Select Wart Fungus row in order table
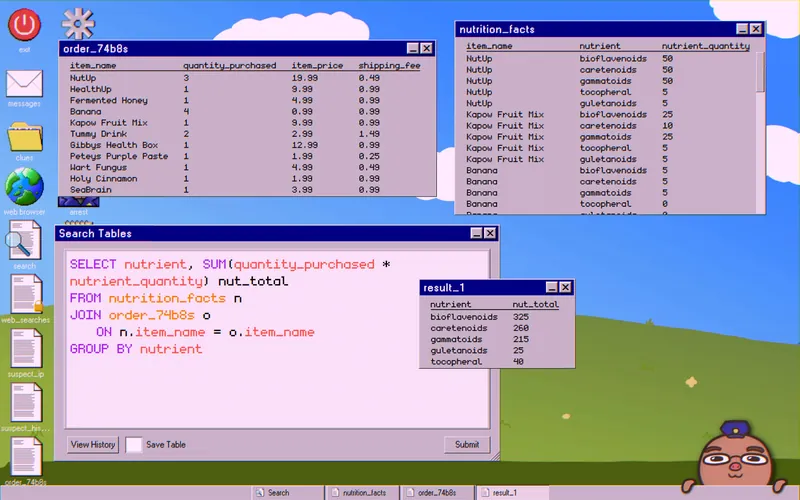This screenshot has height=500, width=800. point(247,167)
